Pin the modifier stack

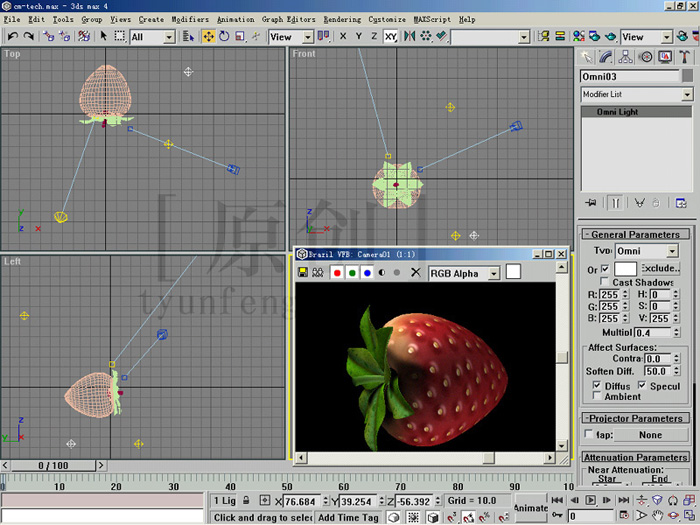click(590, 203)
